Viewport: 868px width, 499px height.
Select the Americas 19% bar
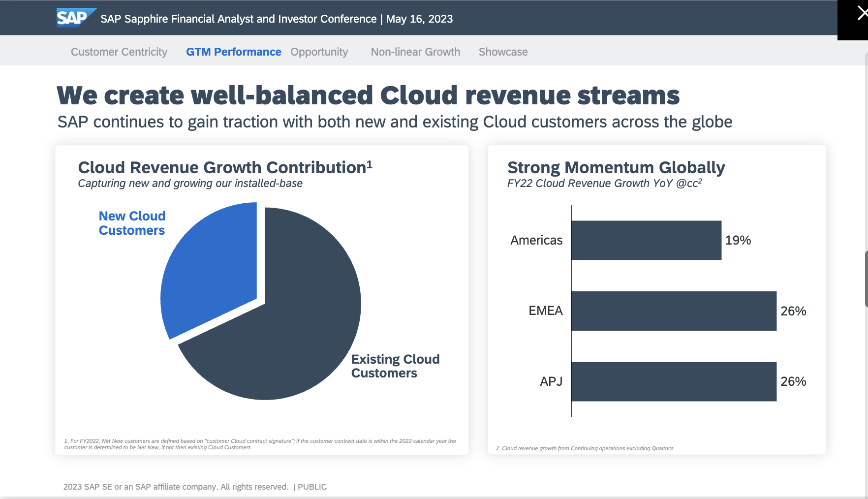[646, 240]
